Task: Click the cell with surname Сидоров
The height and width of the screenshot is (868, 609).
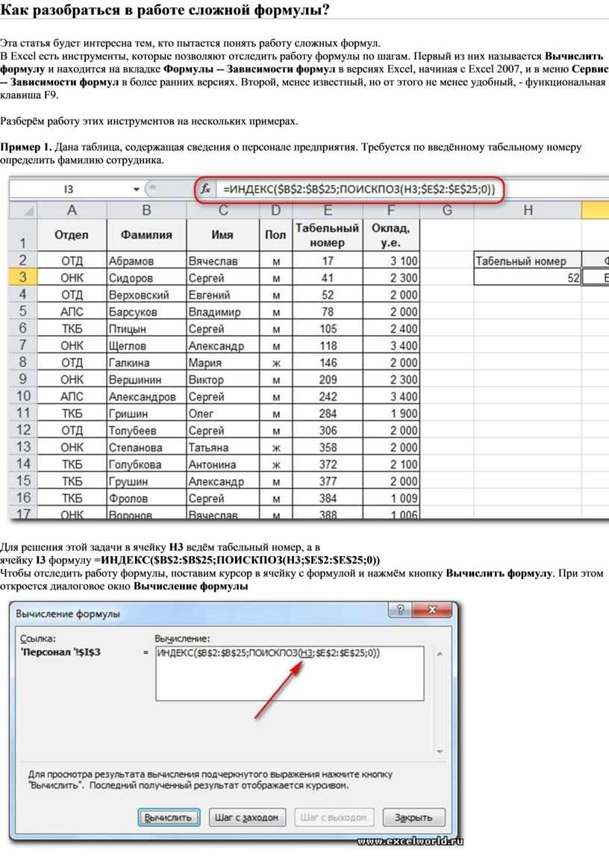Action: (147, 278)
